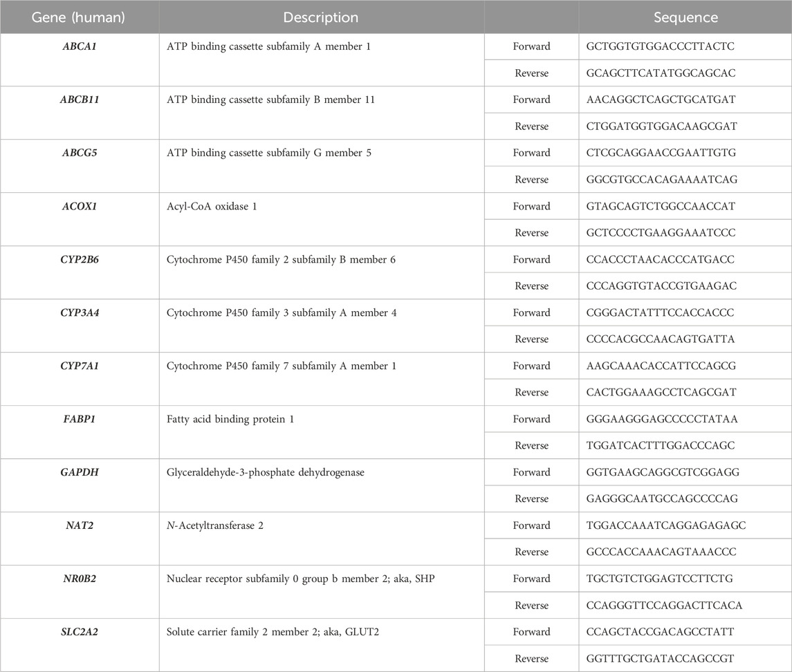Click the 'Gene (human)' column header
Image resolution: width=792 pixels, height=672 pixels.
[x=78, y=17]
